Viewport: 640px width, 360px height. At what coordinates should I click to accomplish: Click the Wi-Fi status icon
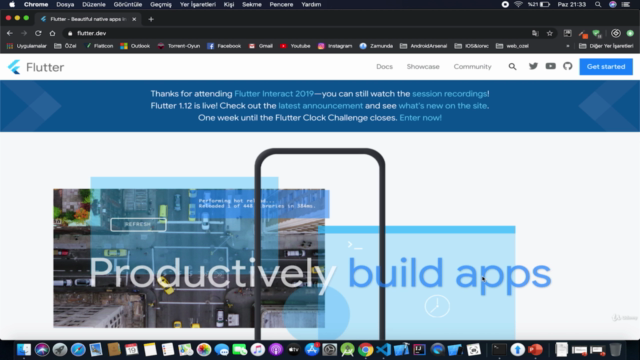click(x=518, y=4)
